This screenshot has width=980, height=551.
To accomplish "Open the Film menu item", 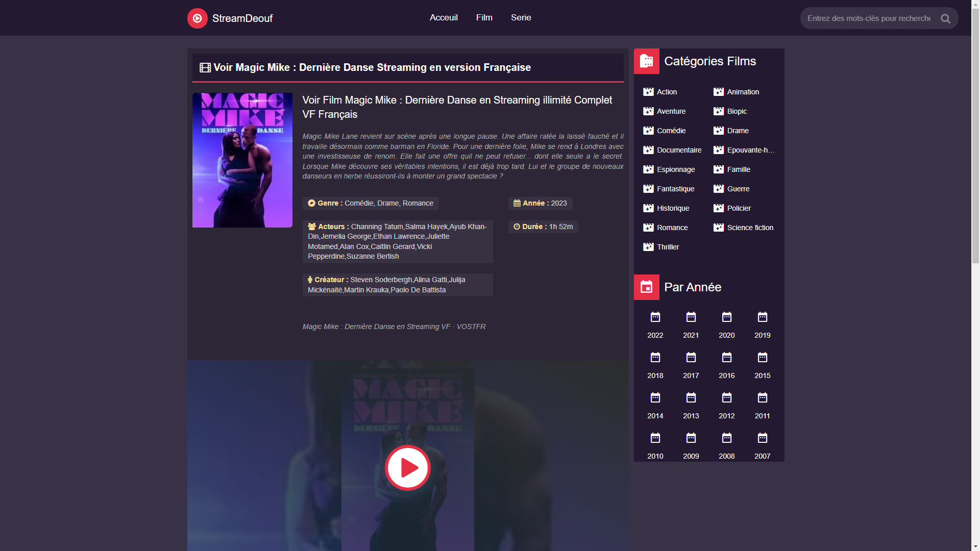I will [x=484, y=17].
